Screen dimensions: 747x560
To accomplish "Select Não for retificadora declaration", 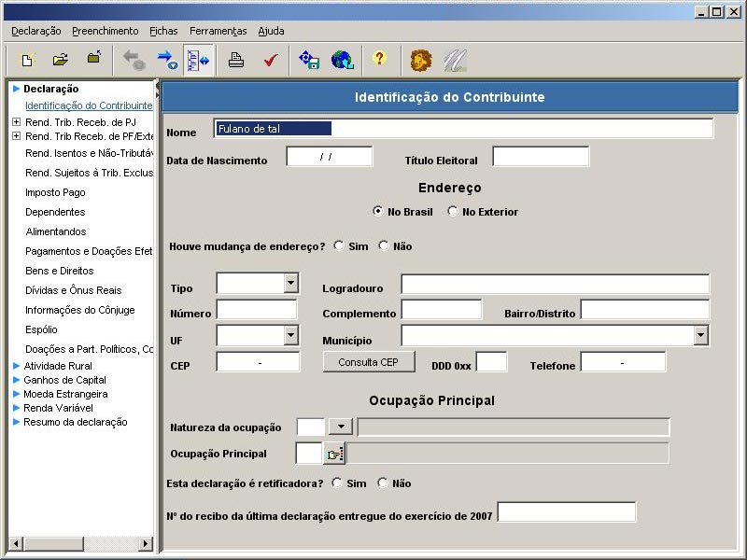I will [x=383, y=483].
